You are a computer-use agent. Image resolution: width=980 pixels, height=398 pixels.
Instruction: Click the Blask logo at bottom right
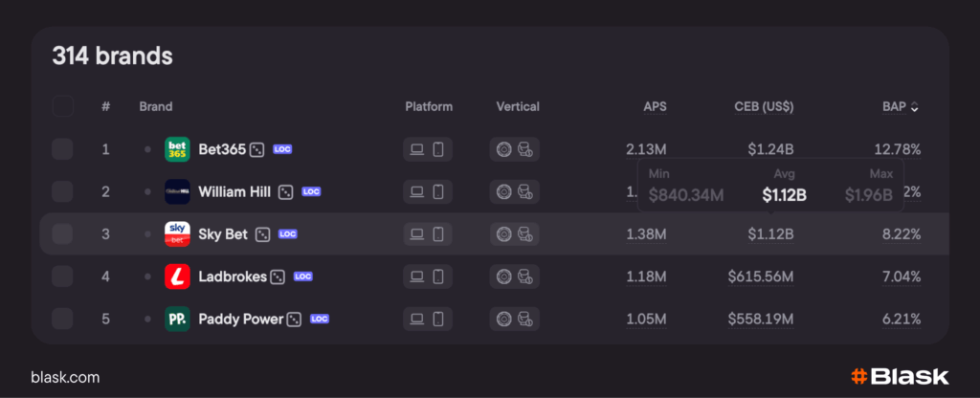coord(900,376)
